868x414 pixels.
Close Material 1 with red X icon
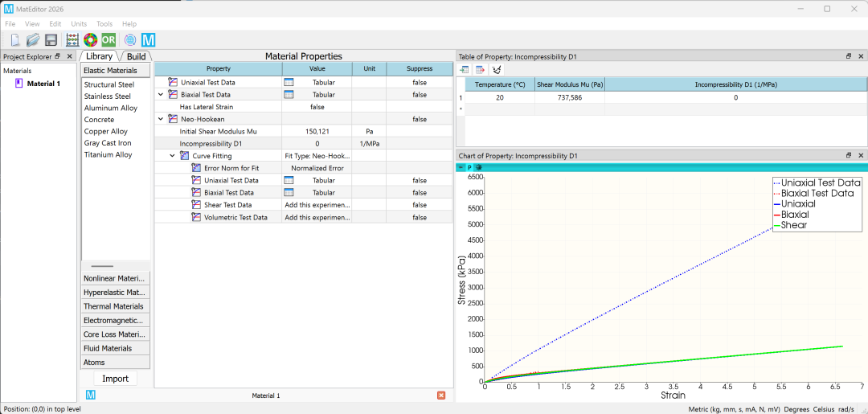coord(441,396)
